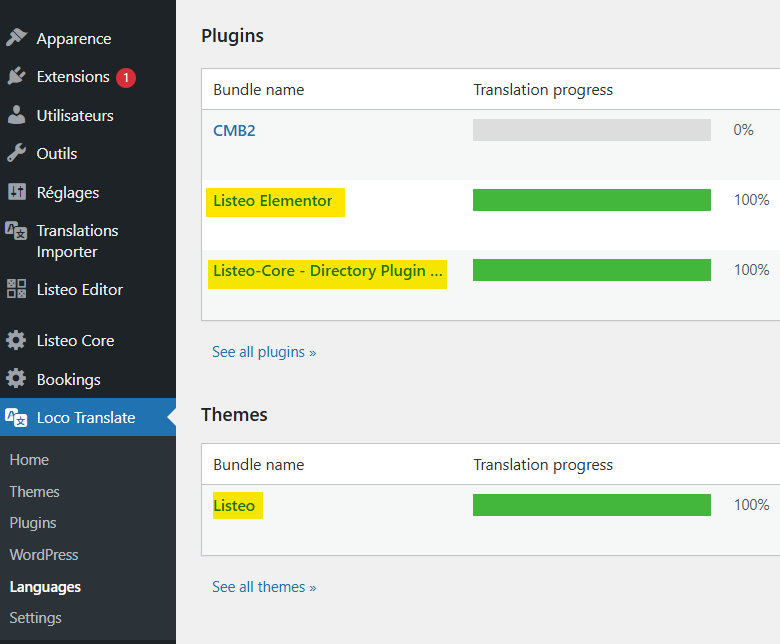
Task: Click the Listeo Editor grid icon
Action: pos(16,289)
